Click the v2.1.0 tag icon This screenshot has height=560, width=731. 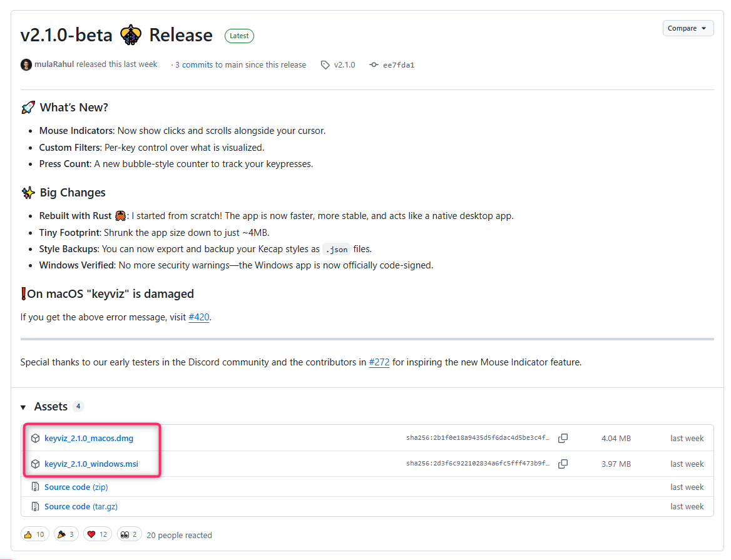tap(325, 65)
